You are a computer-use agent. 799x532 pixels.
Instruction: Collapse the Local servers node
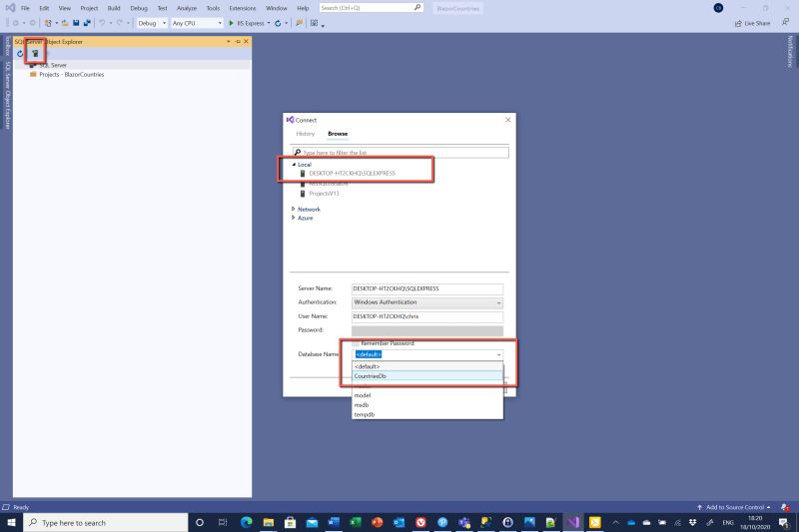294,165
